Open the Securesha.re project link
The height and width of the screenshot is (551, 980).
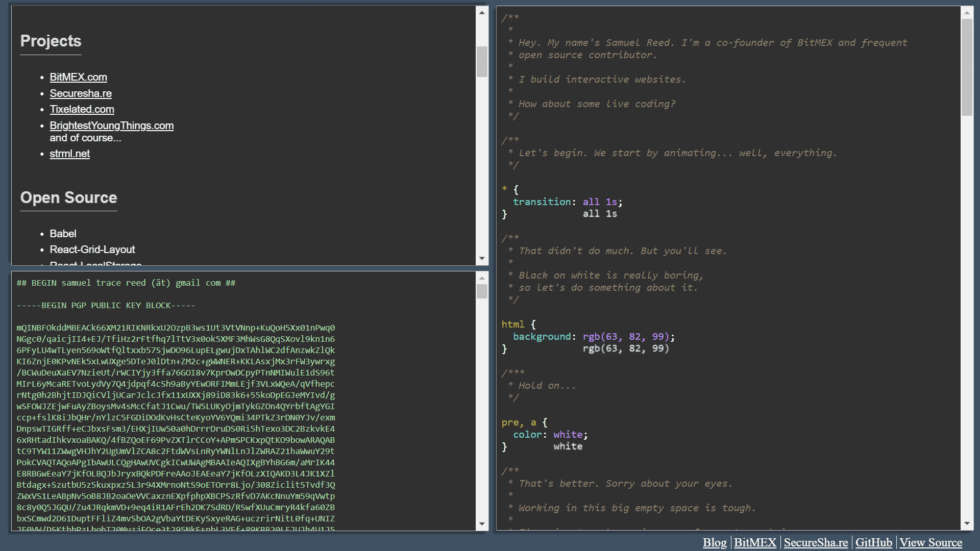coord(81,93)
